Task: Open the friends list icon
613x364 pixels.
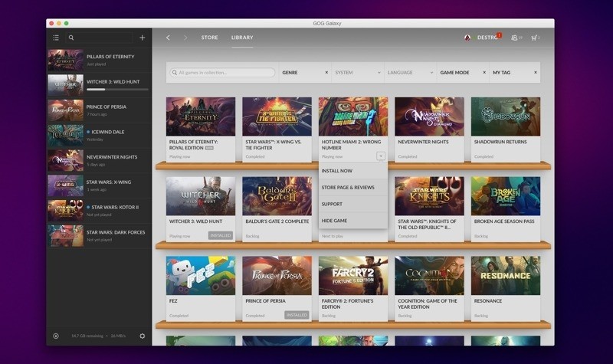Action: pos(514,38)
